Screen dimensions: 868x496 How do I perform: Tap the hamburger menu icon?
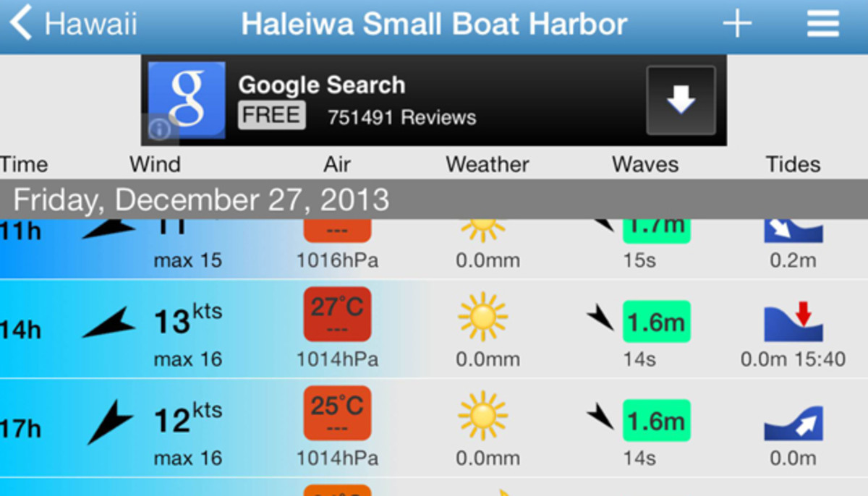coord(822,23)
